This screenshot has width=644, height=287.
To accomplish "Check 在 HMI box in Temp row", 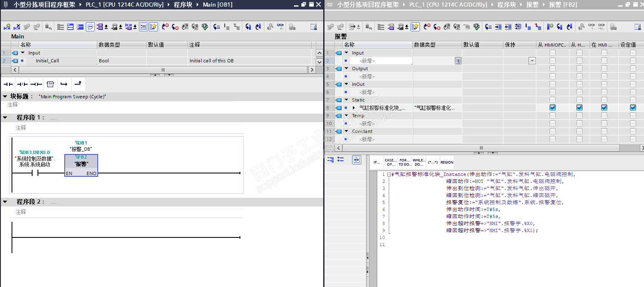I will [604, 116].
